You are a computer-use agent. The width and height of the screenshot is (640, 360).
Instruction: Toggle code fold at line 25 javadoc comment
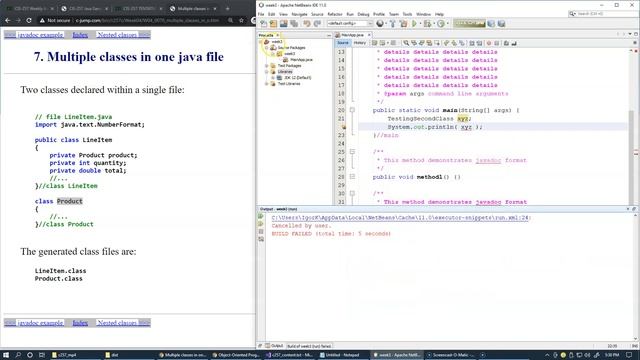point(352,152)
